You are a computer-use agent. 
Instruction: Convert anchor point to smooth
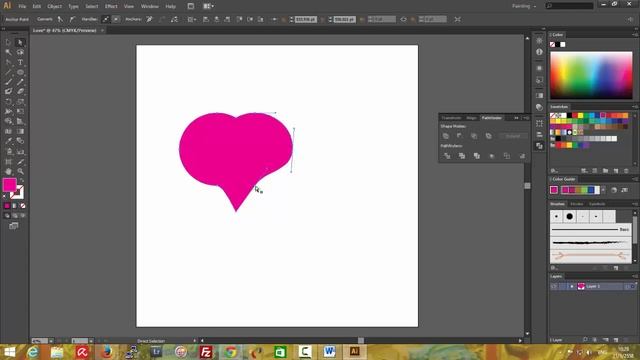coord(72,19)
